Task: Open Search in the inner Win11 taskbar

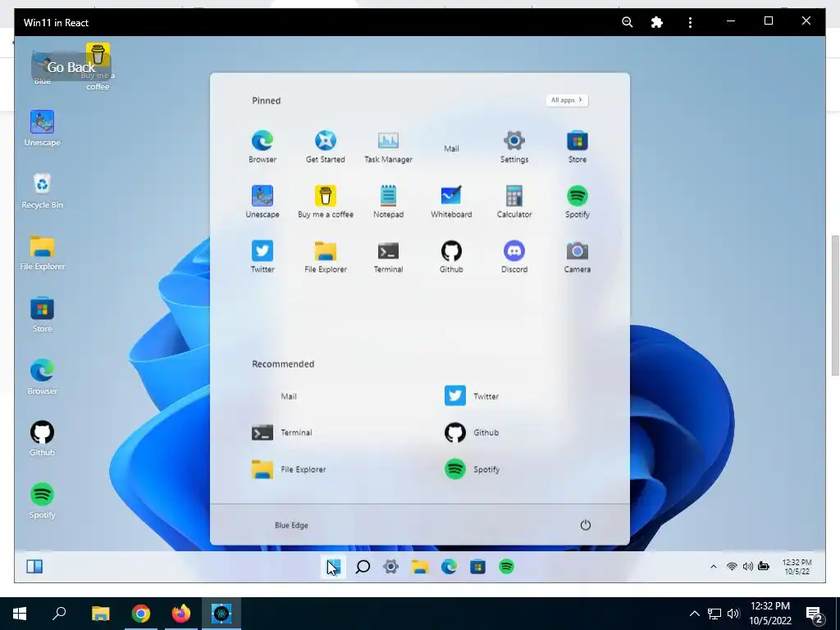Action: [x=363, y=567]
